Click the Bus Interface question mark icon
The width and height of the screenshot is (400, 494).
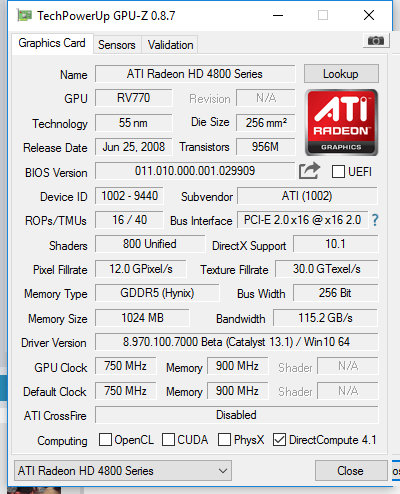point(375,220)
